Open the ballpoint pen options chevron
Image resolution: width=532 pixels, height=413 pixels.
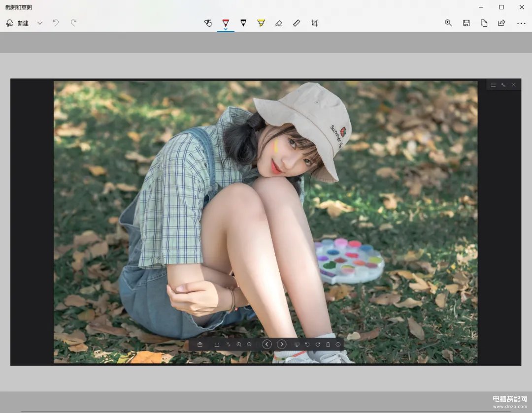(226, 30)
